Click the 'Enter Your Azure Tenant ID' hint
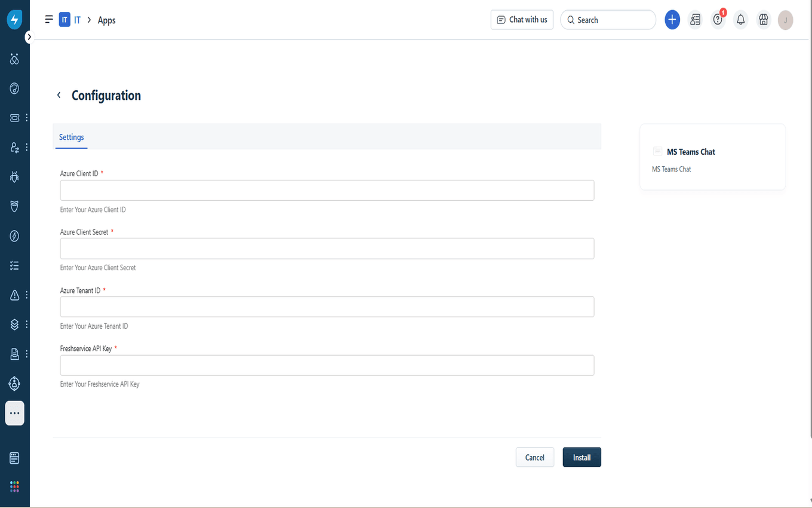The height and width of the screenshot is (508, 812). [94, 326]
